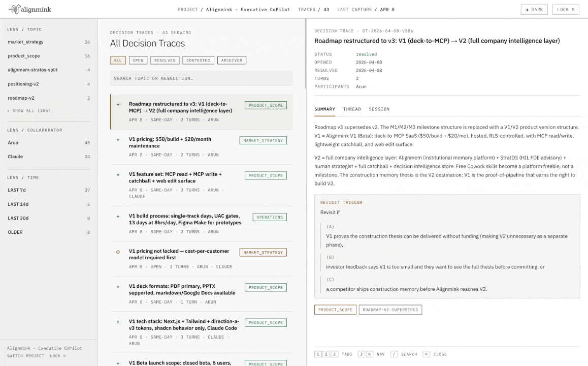
Task: Open the V1 feature set trace title
Action: pyautogui.click(x=175, y=177)
